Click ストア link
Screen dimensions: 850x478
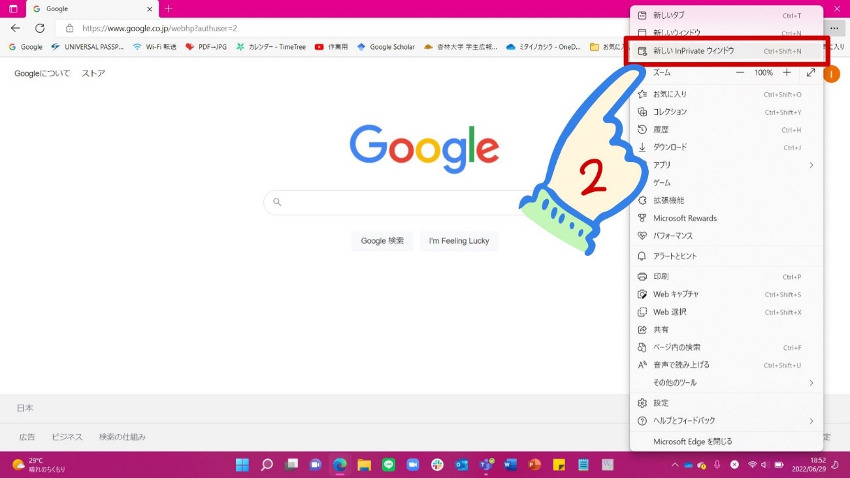pyautogui.click(x=93, y=73)
